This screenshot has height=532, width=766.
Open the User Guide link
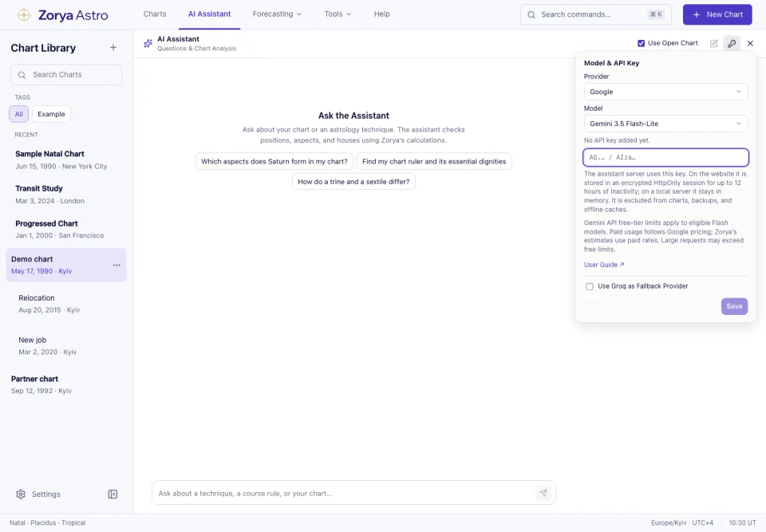point(604,265)
